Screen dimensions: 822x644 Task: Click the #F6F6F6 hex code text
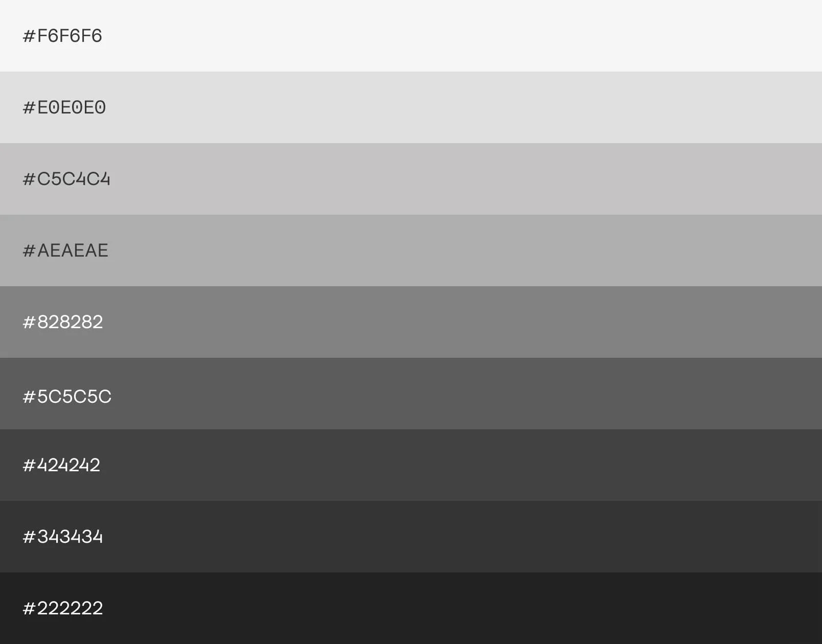pos(62,36)
